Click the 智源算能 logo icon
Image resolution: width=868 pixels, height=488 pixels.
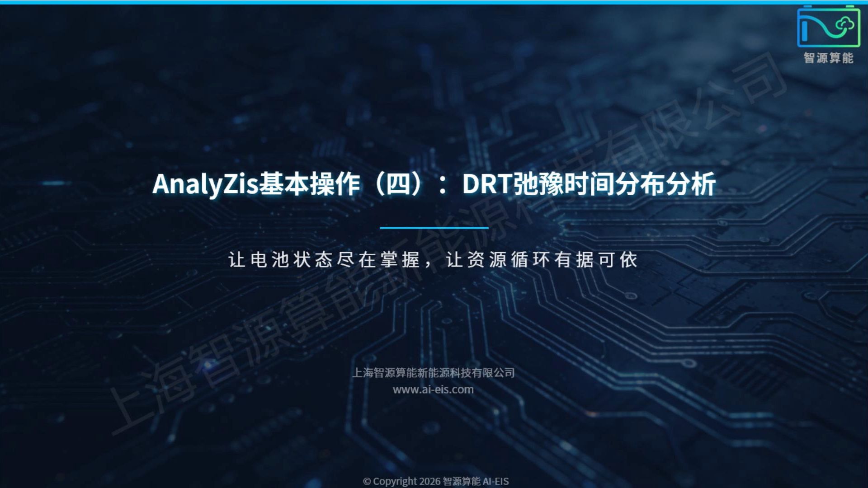829,27
